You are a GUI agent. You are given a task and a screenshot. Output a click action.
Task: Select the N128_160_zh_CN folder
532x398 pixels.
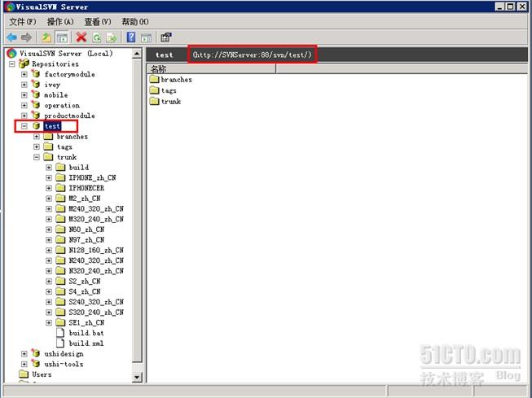[x=96, y=250]
